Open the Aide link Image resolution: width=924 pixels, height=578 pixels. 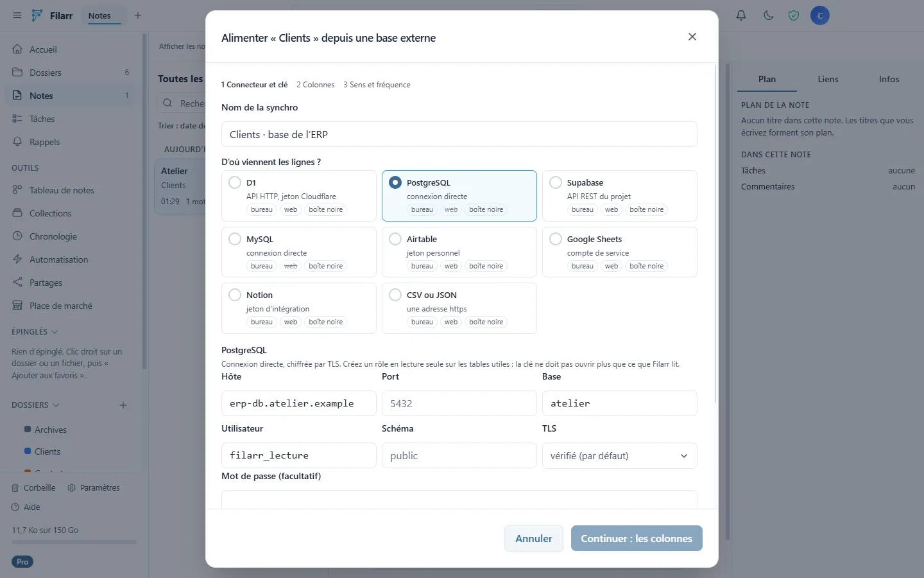point(26,507)
